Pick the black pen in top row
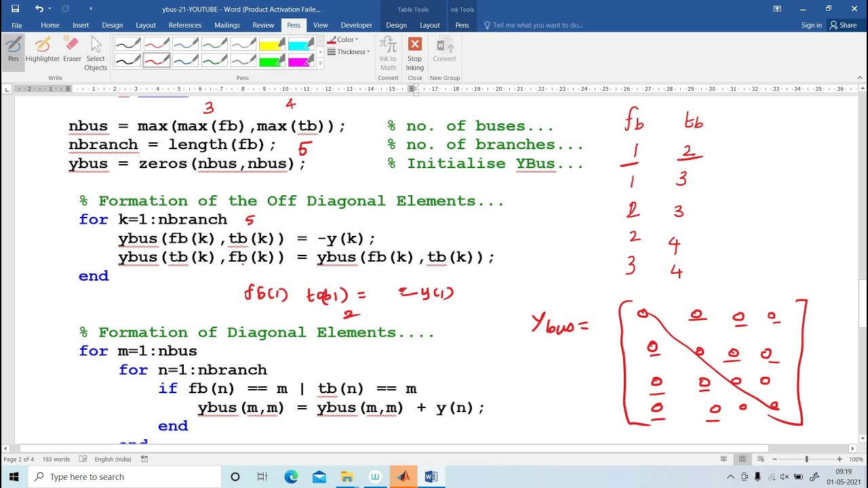This screenshot has width=868, height=488. (x=127, y=45)
